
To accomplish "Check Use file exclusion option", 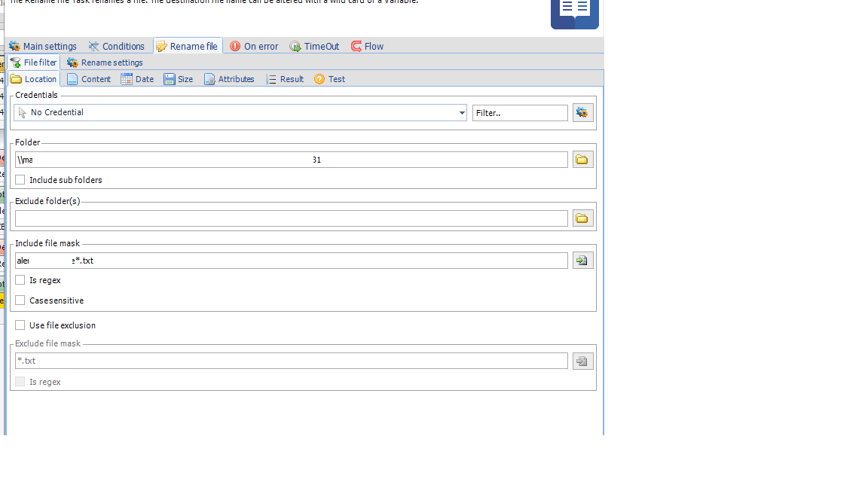I will (x=20, y=325).
